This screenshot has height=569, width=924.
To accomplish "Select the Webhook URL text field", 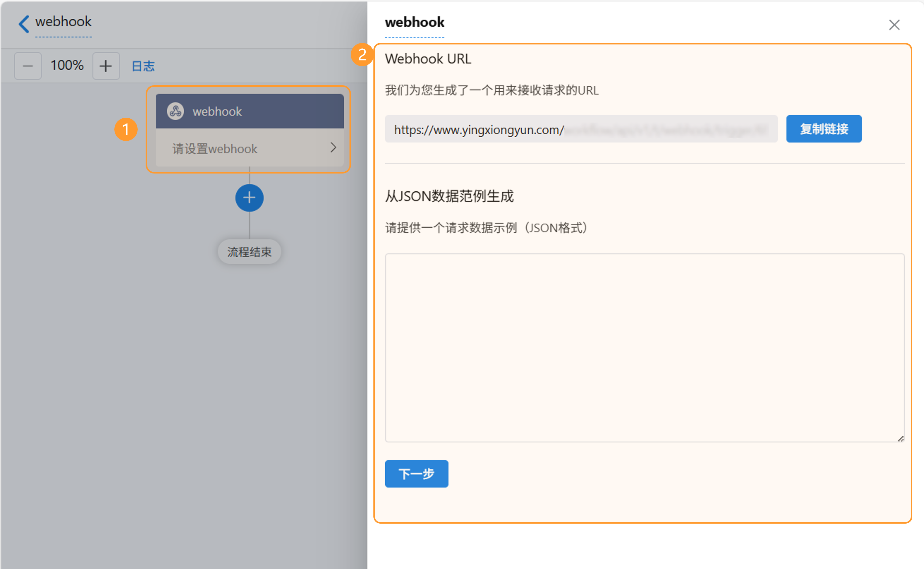I will tap(581, 129).
